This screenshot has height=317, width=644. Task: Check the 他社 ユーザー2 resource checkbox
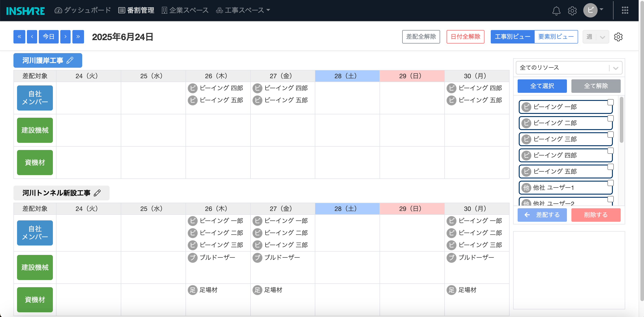click(610, 199)
